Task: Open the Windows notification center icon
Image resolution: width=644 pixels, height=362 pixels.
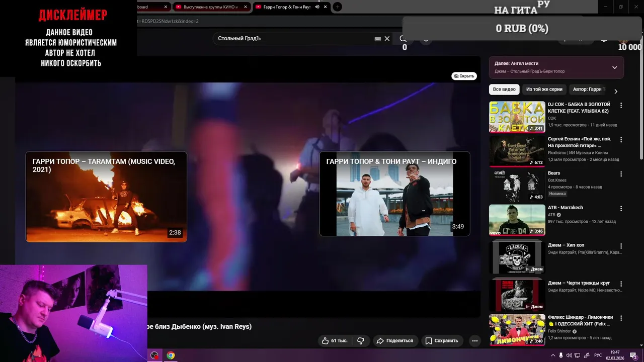Action: coord(633,355)
